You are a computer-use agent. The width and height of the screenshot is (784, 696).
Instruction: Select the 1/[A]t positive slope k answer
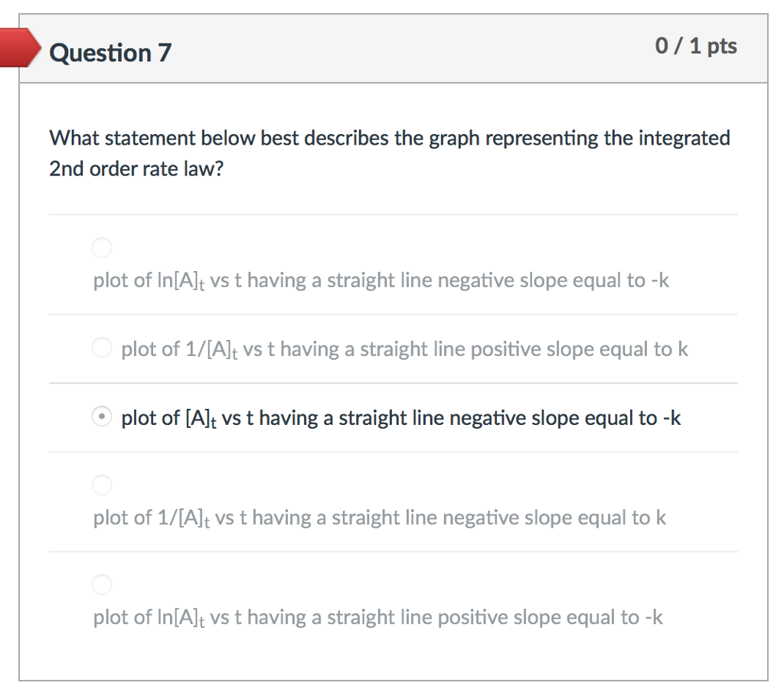[101, 347]
